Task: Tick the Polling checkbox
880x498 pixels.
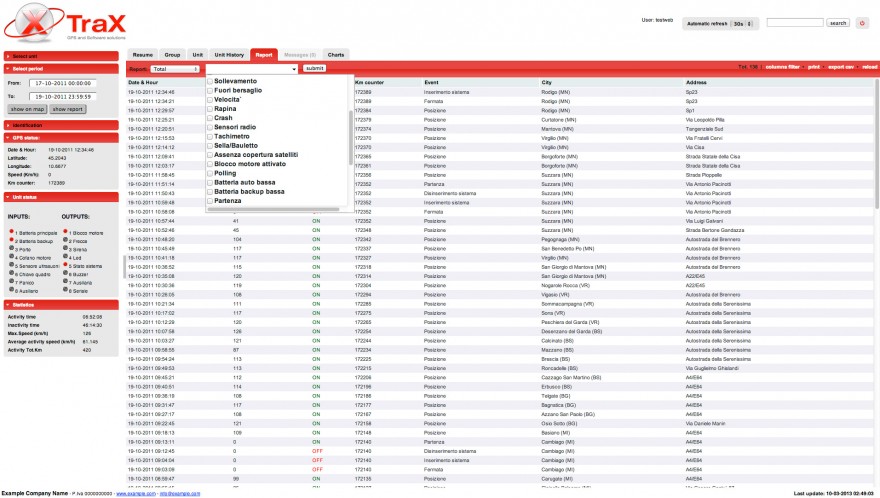Action: pos(210,173)
